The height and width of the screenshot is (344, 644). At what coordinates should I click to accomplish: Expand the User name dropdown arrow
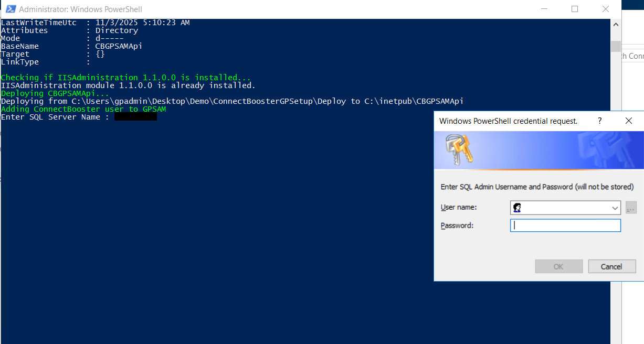(x=615, y=208)
